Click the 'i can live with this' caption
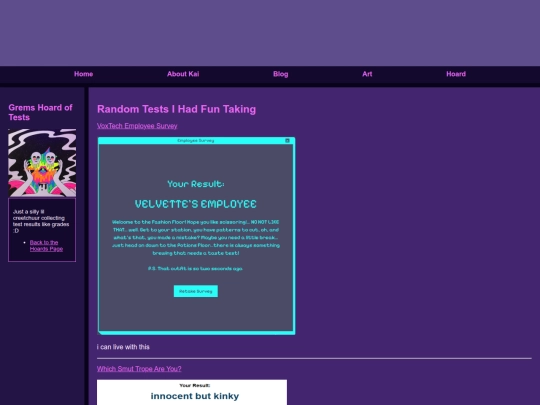 coord(123,347)
